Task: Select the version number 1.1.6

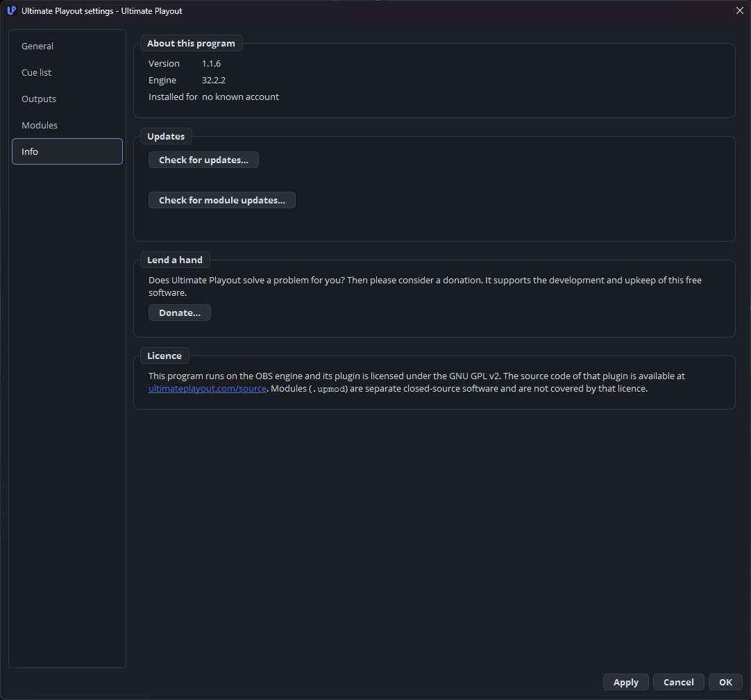Action: tap(211, 64)
